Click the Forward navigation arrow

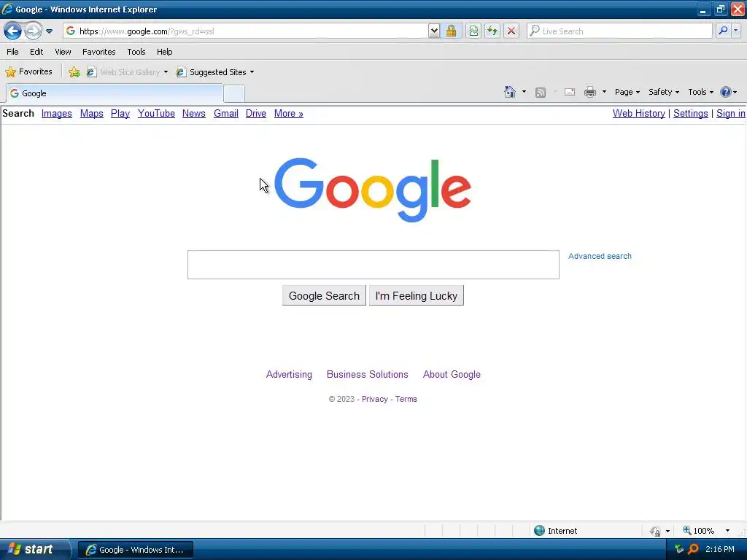[x=33, y=31]
